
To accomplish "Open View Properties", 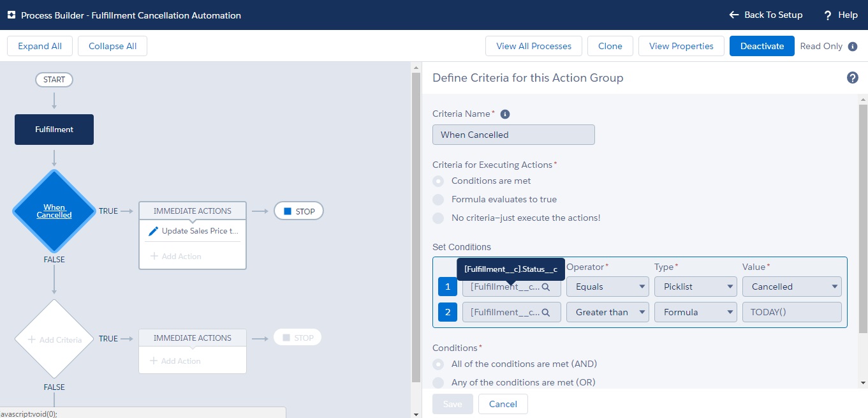I will click(x=680, y=46).
